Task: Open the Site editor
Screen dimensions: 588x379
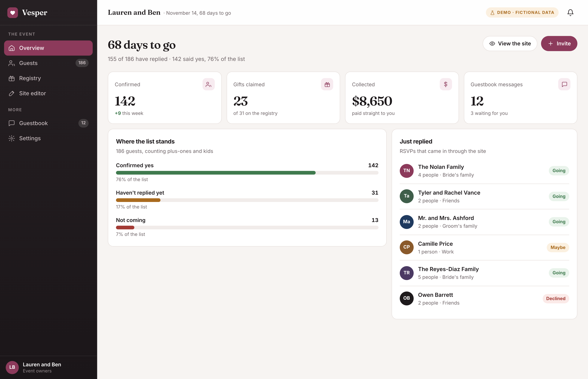Action: 48,93
